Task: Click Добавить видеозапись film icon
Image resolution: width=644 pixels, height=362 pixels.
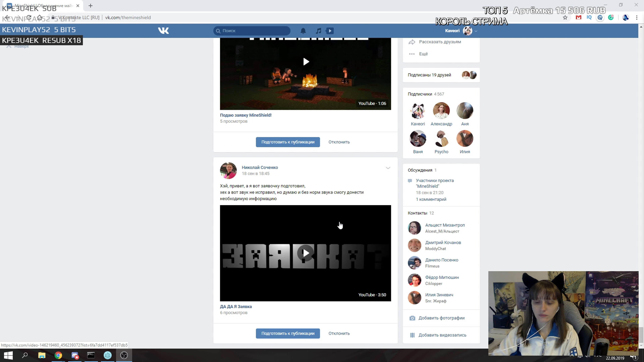Action: tap(412, 335)
